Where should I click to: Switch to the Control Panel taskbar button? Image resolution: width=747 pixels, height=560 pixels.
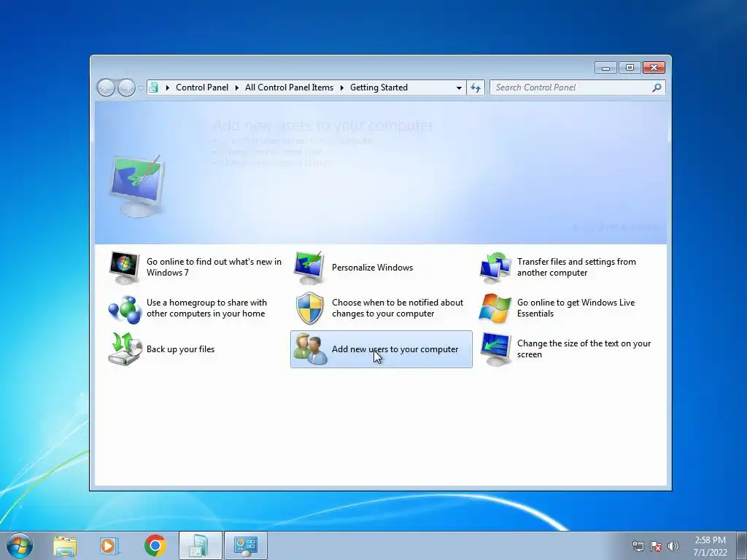tap(245, 545)
